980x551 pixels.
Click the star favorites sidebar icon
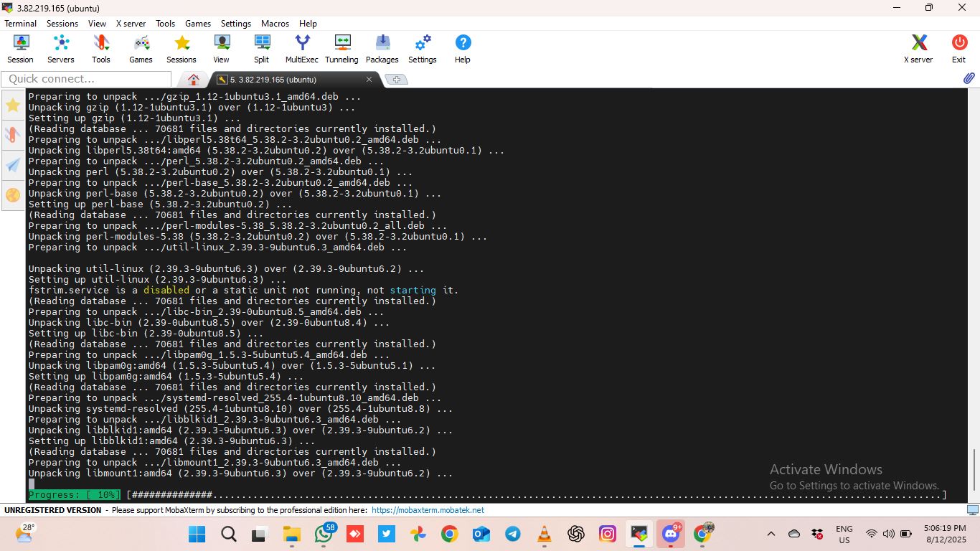pos(13,105)
